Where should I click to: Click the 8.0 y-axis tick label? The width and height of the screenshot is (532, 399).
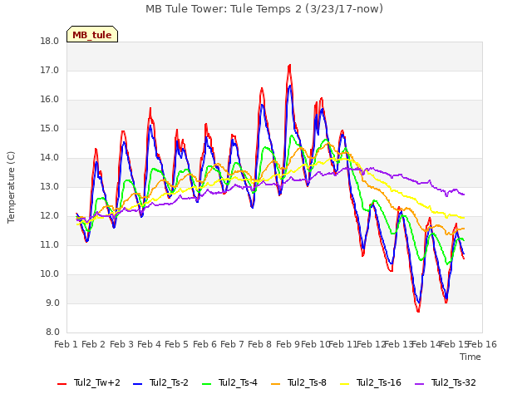tap(52, 332)
